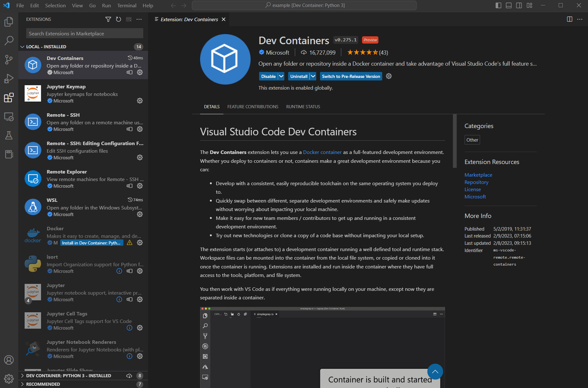
Task: Collapse the LOCAL - INSTALLED section
Action: [x=22, y=46]
